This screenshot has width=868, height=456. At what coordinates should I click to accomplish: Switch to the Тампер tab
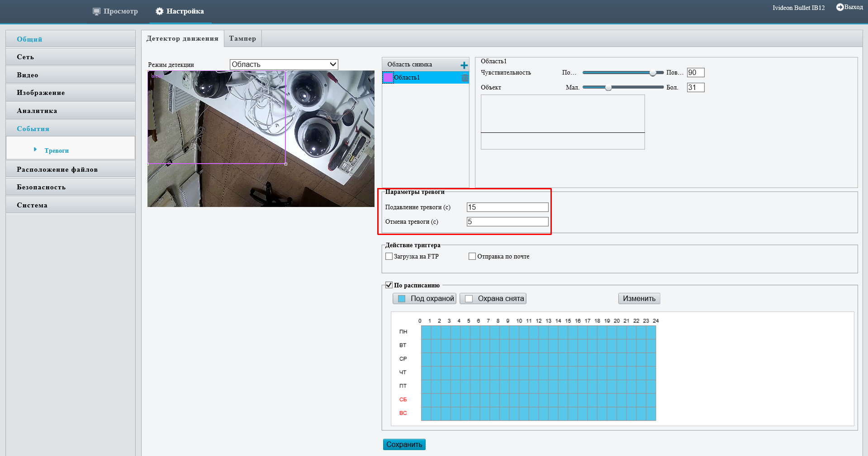coord(242,38)
